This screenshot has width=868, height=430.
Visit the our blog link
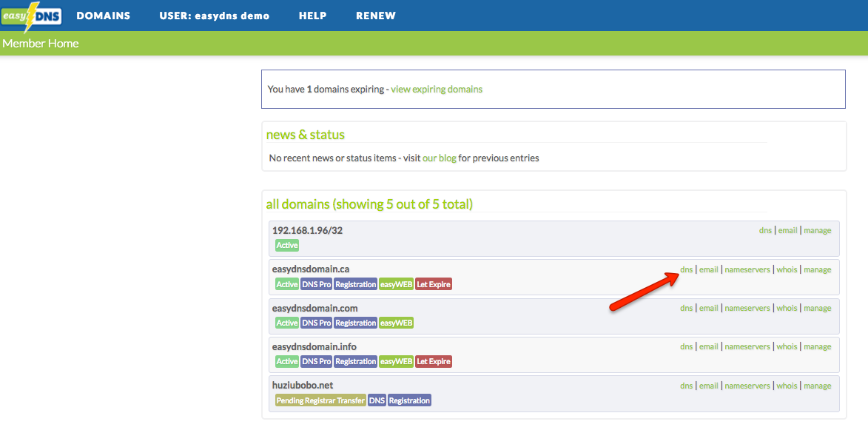point(439,158)
